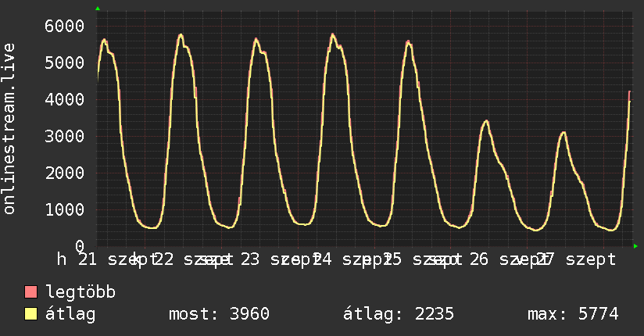Click the '26' date label on x-axis
This screenshot has width=644, height=336.
pos(479,259)
